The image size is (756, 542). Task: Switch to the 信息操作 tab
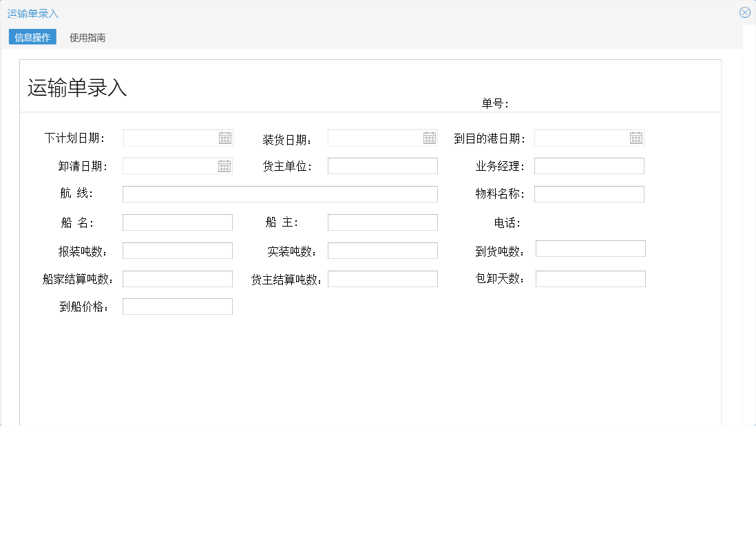click(30, 37)
